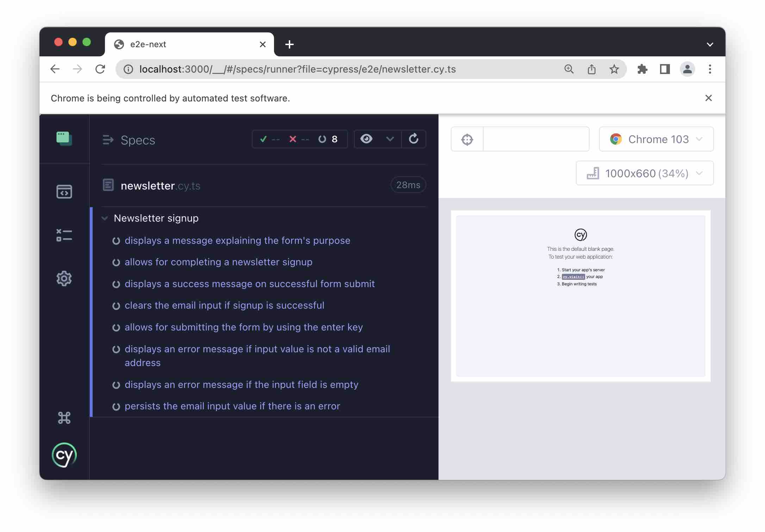Image resolution: width=765 pixels, height=532 pixels.
Task: Dismiss the automated test software banner
Action: 709,98
